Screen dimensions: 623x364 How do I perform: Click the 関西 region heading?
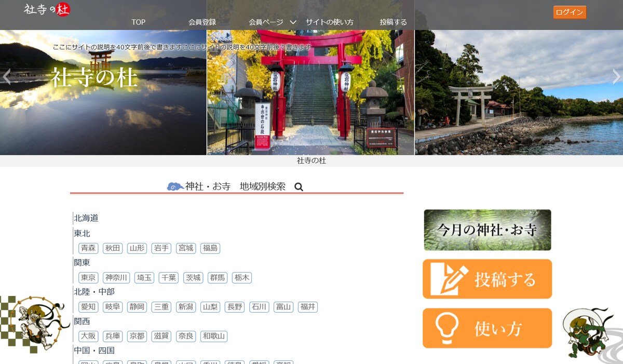point(82,321)
